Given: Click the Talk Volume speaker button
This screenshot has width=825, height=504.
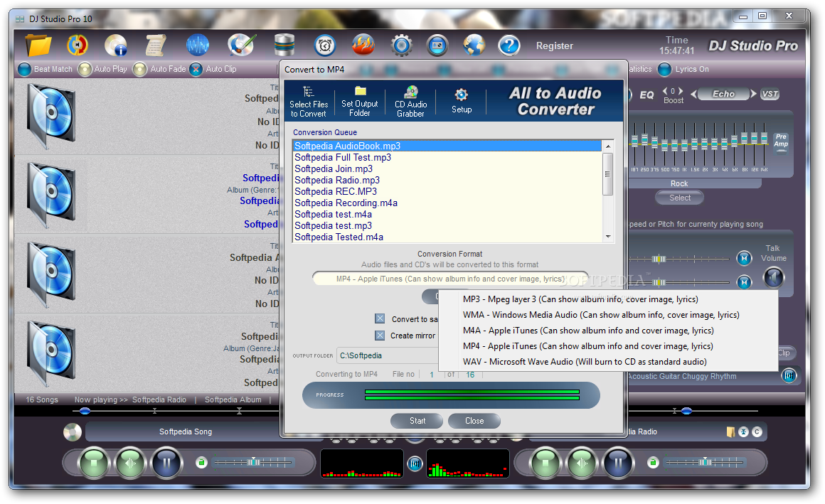Looking at the screenshot, I should (774, 277).
